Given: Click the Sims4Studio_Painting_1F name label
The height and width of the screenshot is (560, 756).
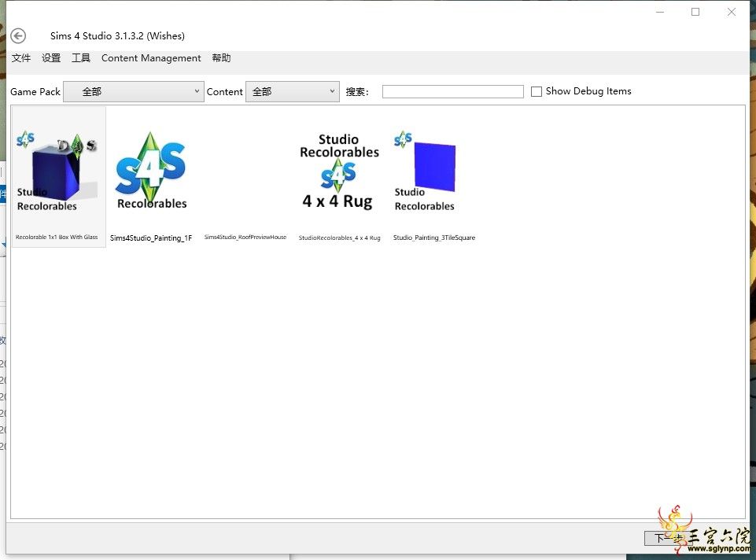Looking at the screenshot, I should tap(151, 238).
